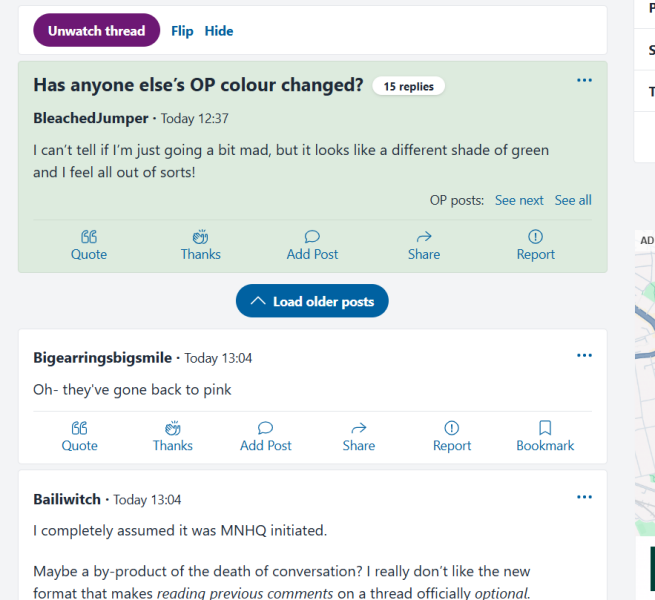See next OP post

pos(519,200)
